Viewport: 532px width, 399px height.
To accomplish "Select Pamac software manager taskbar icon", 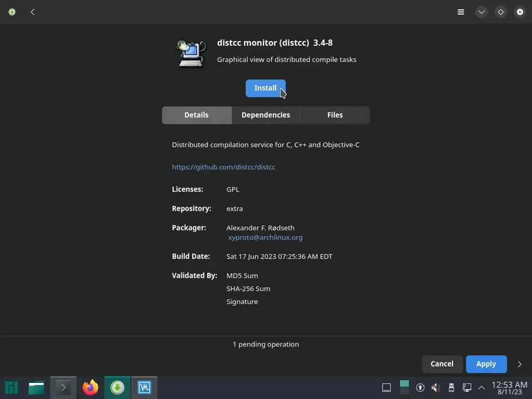I will point(117,388).
